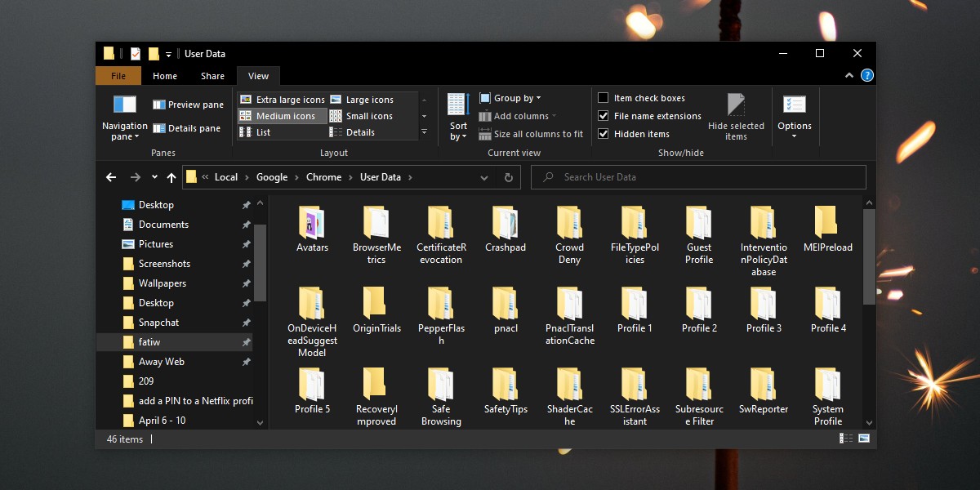Go forward with the Forward arrow

point(136,177)
